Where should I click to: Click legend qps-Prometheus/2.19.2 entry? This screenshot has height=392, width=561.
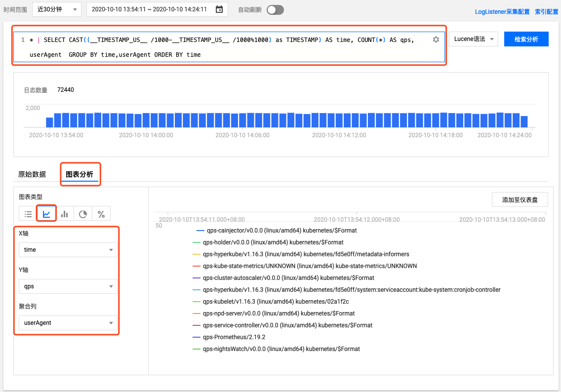pos(229,337)
